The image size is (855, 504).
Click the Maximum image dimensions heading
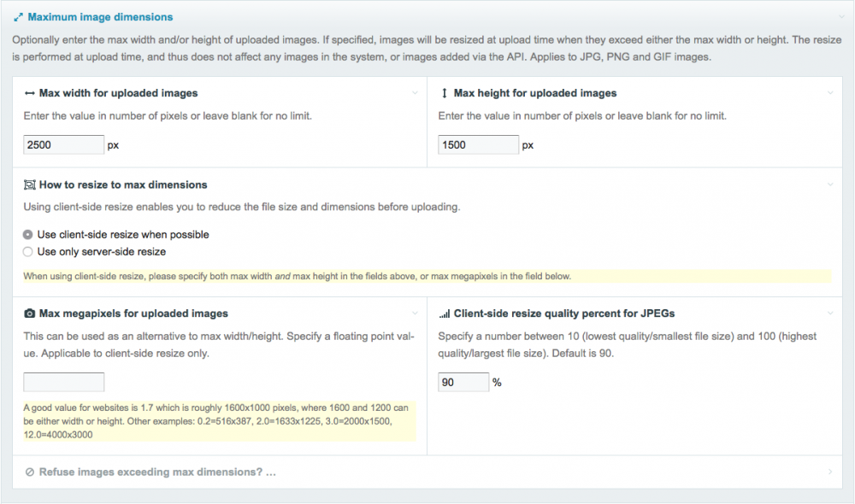[x=100, y=17]
